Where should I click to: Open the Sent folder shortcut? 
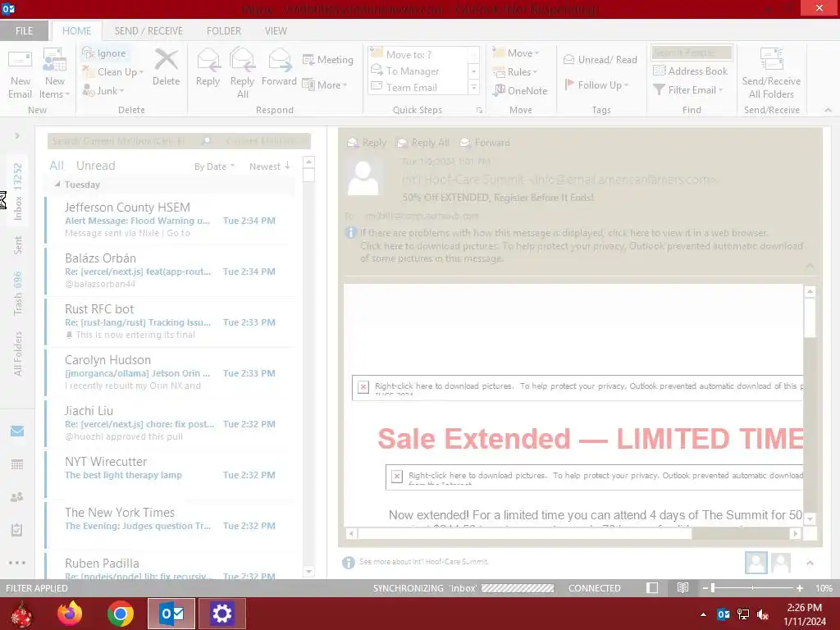[x=17, y=244]
